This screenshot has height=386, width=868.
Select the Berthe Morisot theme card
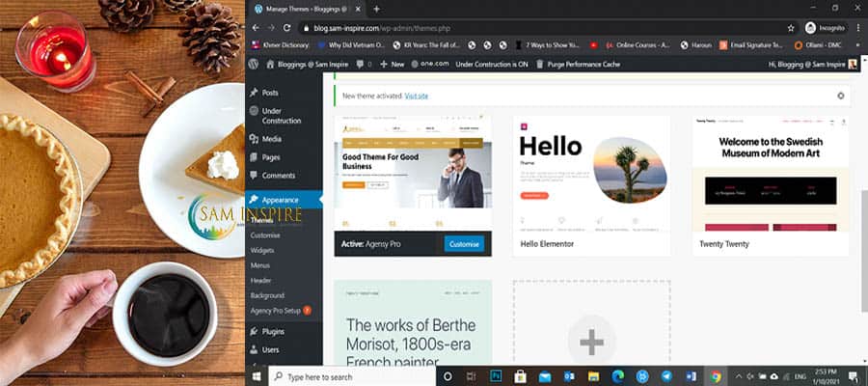(x=413, y=322)
